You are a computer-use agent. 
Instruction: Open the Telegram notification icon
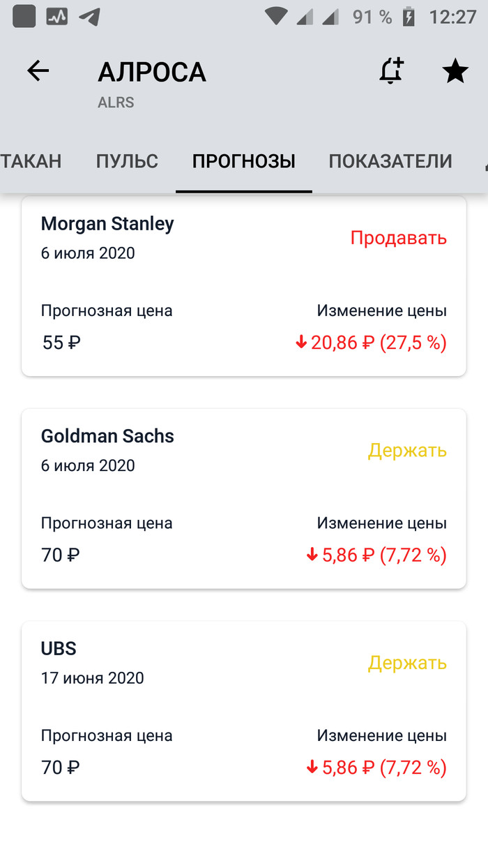click(89, 17)
